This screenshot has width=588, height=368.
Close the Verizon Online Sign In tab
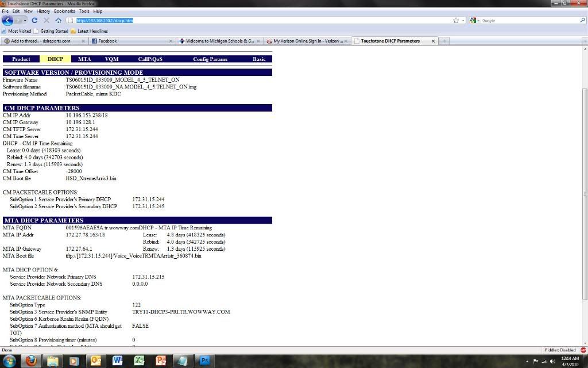click(346, 41)
